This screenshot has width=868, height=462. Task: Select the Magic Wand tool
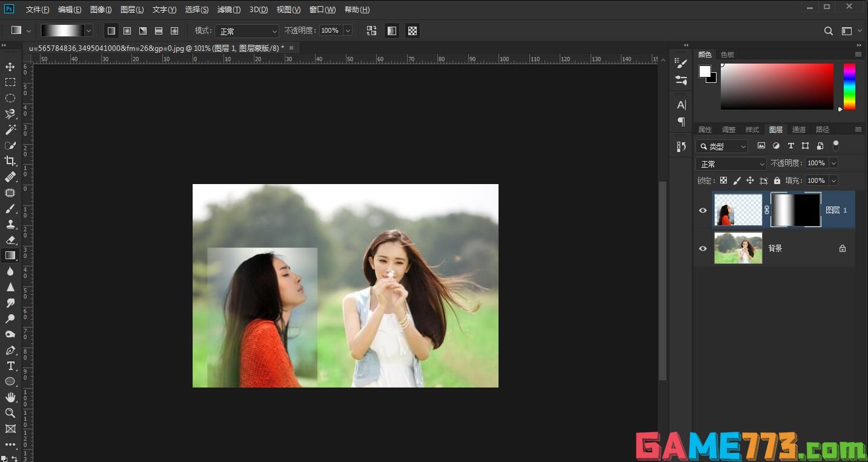click(x=10, y=130)
